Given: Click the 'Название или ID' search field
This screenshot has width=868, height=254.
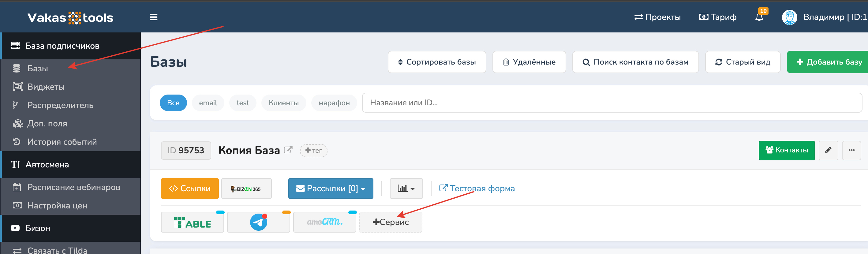Looking at the screenshot, I should (611, 103).
